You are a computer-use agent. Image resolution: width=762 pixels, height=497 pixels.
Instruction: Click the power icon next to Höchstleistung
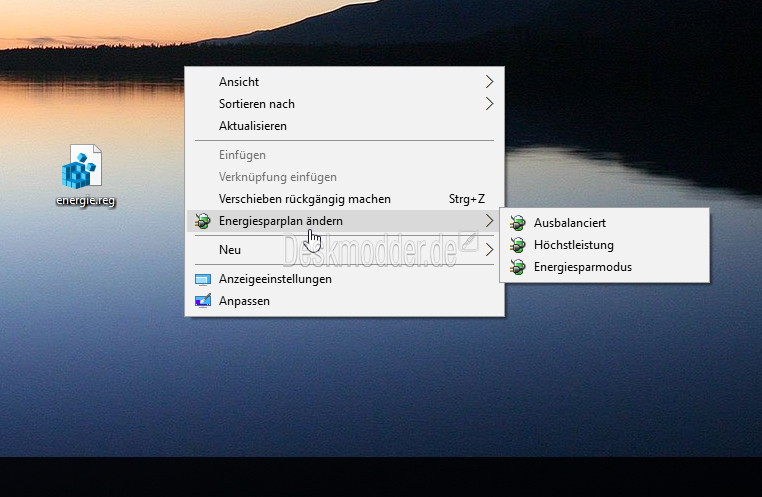[x=518, y=245]
